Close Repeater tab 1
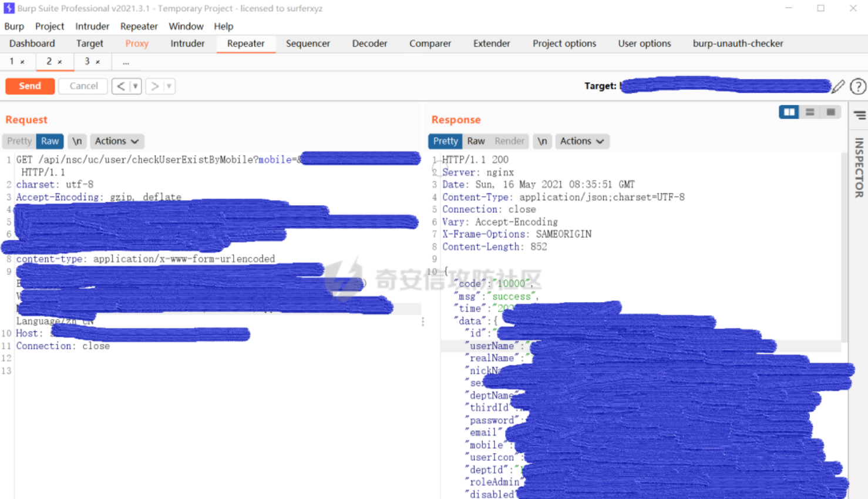The height and width of the screenshot is (499, 868). tap(22, 62)
